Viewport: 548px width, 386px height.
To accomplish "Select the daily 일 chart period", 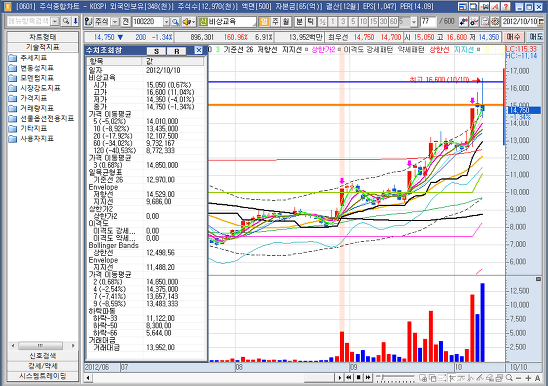I will 264,22.
